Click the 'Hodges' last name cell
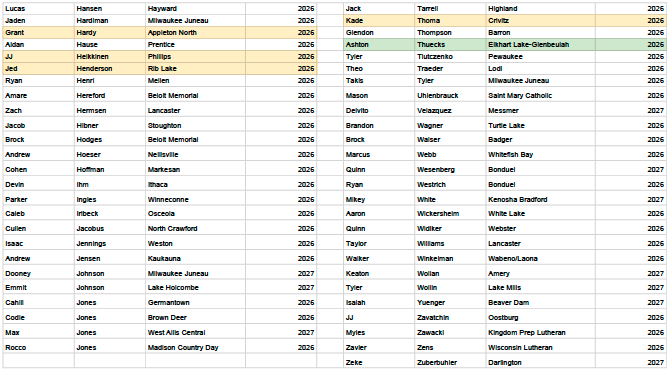Screen dimensions: 670x370 pos(110,139)
